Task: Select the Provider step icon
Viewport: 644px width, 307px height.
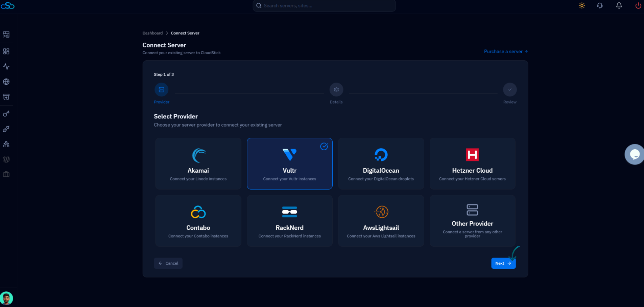Action: (162, 90)
